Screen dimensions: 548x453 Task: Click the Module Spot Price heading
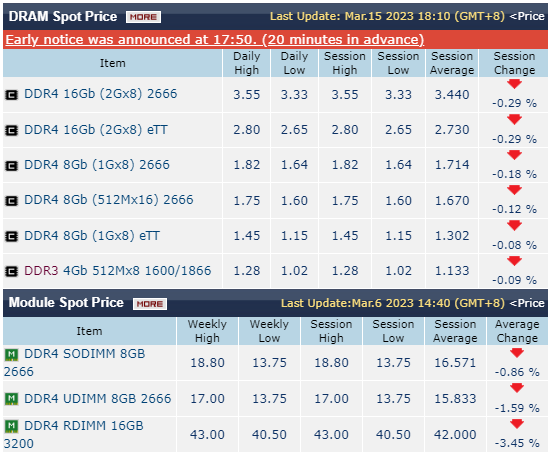pos(66,302)
